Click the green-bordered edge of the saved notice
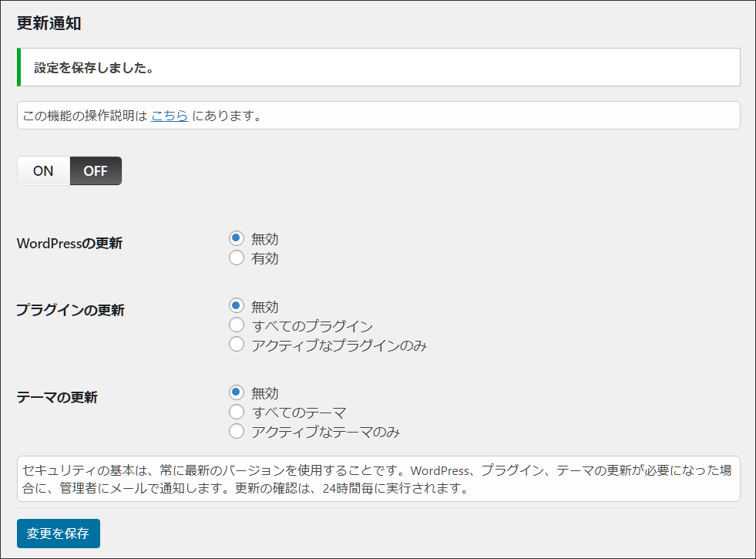The height and width of the screenshot is (559, 756). [18, 68]
